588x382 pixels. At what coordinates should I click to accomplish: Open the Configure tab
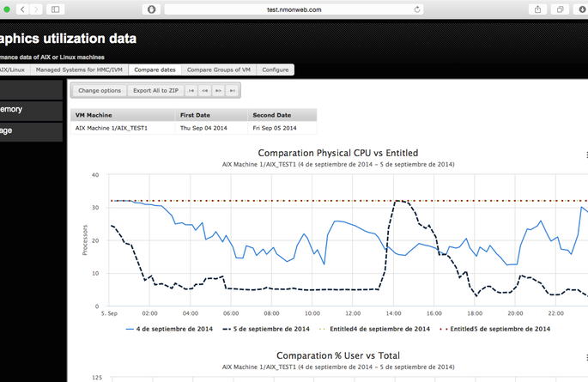pyautogui.click(x=275, y=70)
